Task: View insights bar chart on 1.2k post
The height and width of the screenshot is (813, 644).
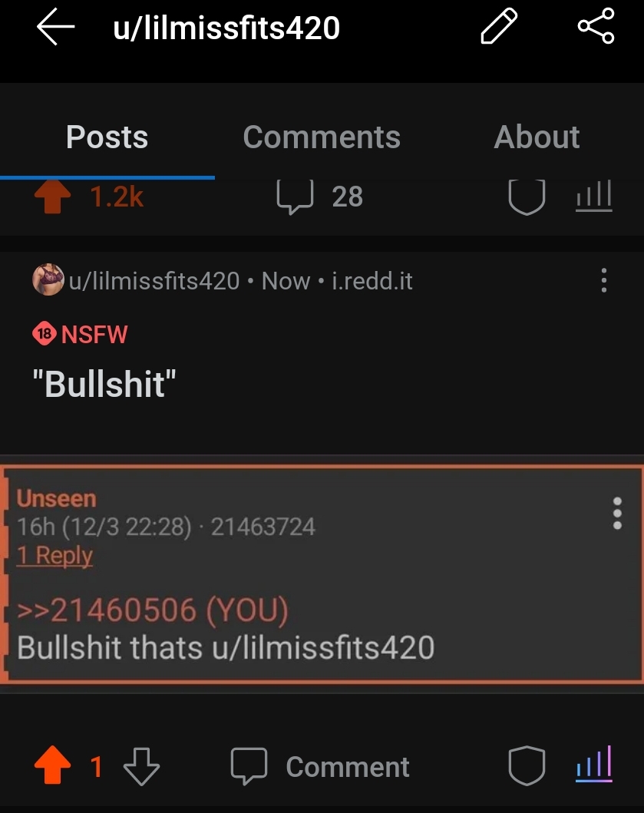Action: 594,196
